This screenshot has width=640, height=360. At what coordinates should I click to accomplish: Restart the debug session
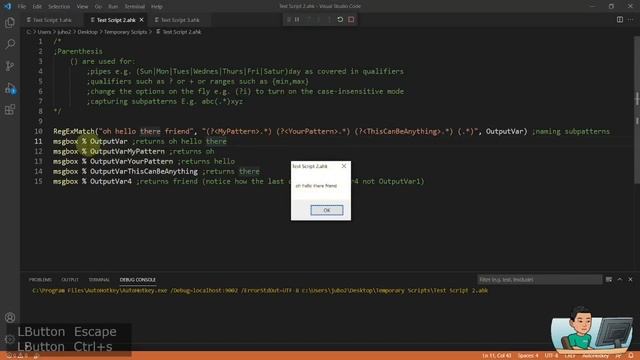tap(340, 20)
